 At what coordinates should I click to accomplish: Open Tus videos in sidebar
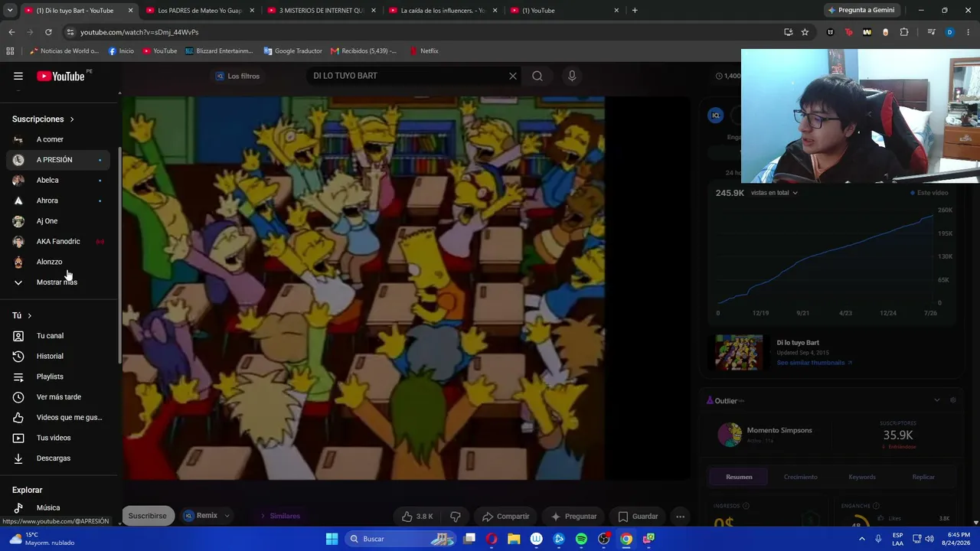60,438
